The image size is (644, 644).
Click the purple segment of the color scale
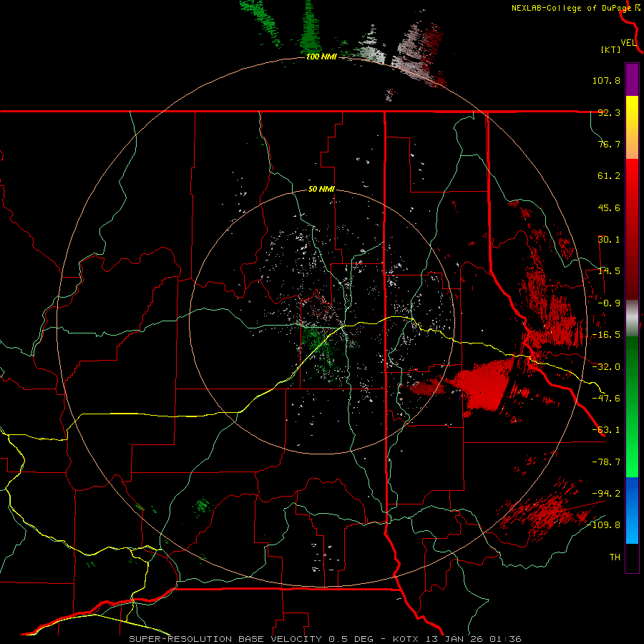point(632,79)
